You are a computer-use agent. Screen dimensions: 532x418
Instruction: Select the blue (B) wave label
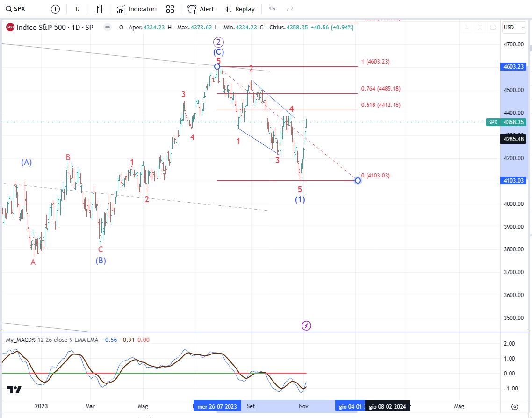[101, 261]
